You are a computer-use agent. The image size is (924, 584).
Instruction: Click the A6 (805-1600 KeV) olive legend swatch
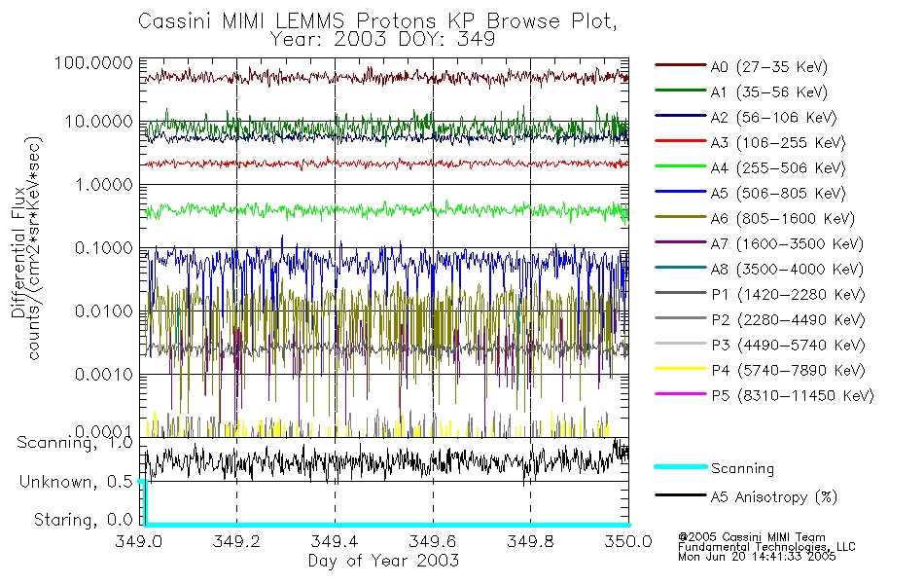[x=680, y=216]
